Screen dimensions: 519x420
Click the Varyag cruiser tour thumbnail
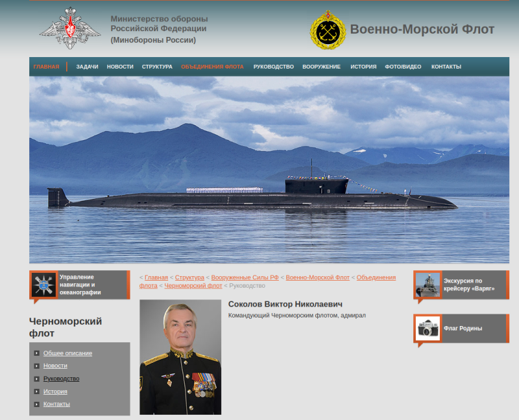(x=428, y=285)
